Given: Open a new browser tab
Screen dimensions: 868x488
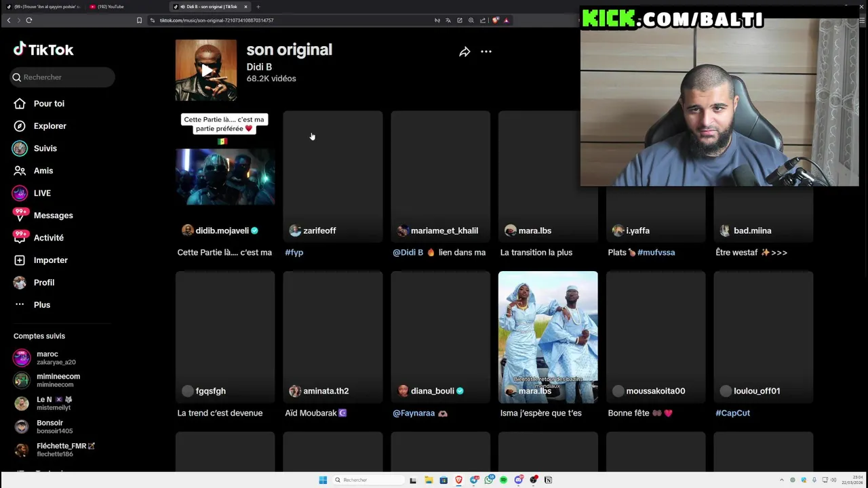Looking at the screenshot, I should point(258,7).
